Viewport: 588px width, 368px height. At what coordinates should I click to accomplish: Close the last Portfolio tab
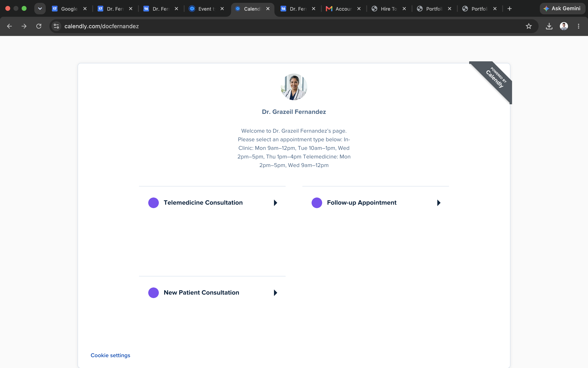[x=495, y=9]
